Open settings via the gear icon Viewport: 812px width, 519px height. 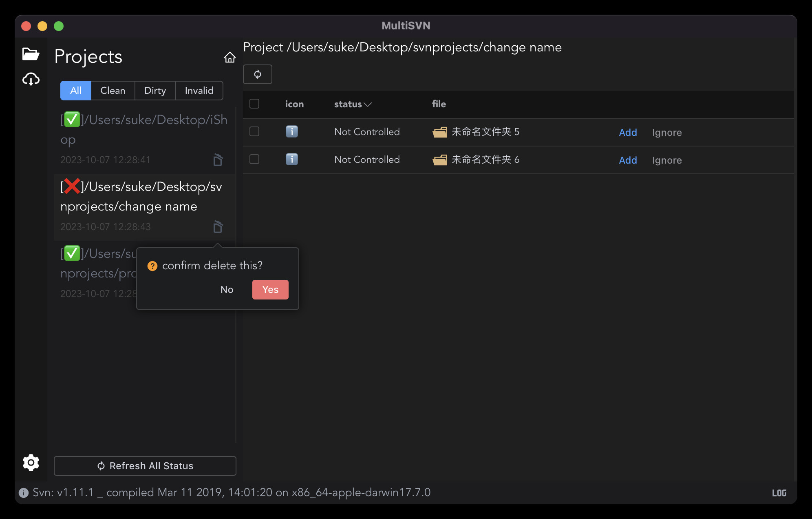(x=31, y=463)
